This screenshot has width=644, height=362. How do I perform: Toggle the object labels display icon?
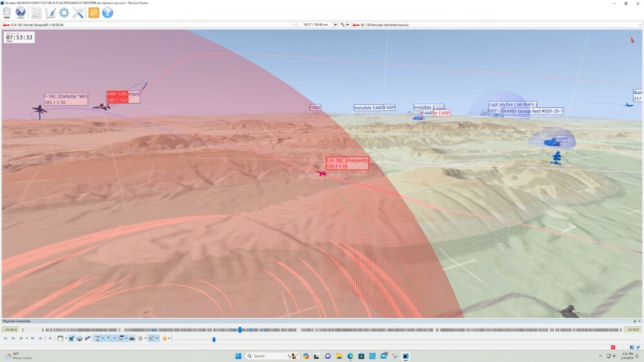pyautogui.click(x=97, y=338)
